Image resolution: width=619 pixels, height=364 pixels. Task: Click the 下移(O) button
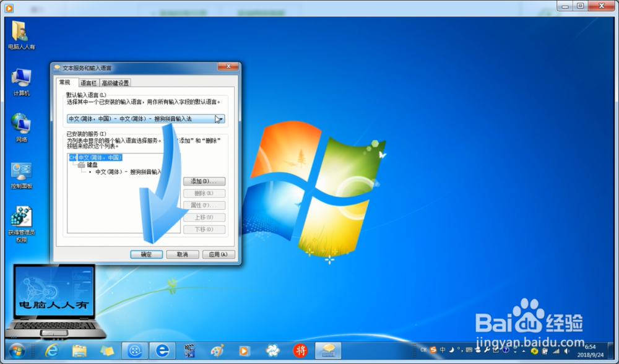coord(204,230)
